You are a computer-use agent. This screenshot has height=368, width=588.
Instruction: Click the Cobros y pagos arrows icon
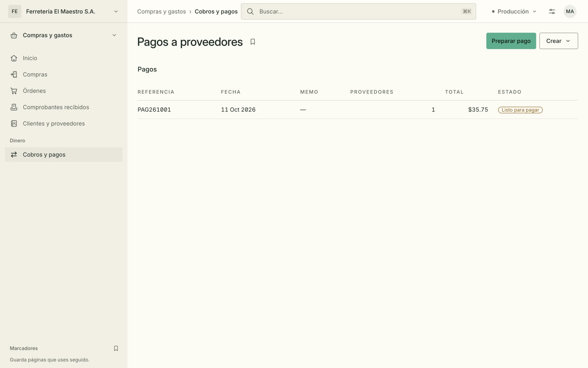14,155
